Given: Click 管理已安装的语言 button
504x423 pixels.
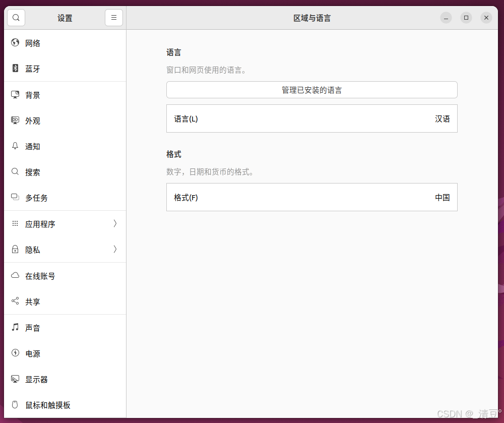Looking at the screenshot, I should pos(312,90).
